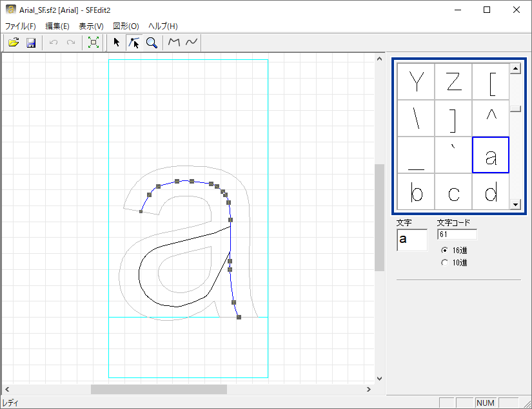
Task: Click glyph list scroll down arrow
Action: [x=515, y=204]
